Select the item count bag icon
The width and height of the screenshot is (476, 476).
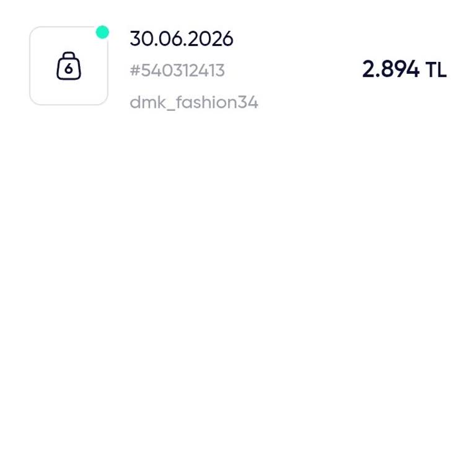pyautogui.click(x=69, y=66)
